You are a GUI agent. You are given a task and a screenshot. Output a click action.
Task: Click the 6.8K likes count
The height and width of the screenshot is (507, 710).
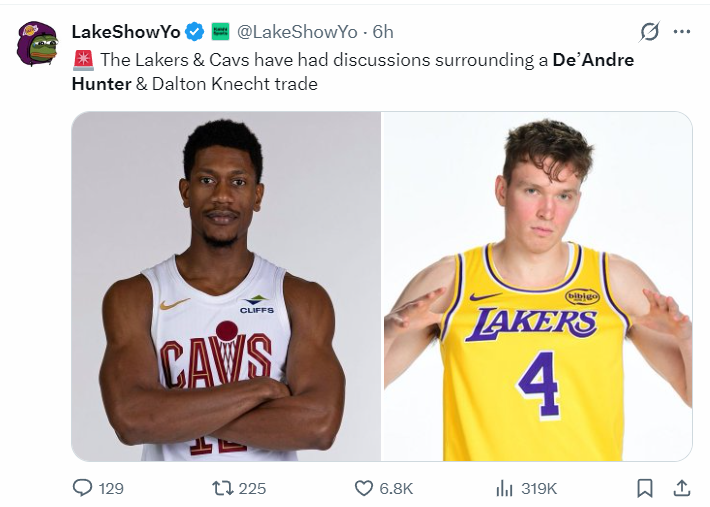pyautogui.click(x=397, y=488)
